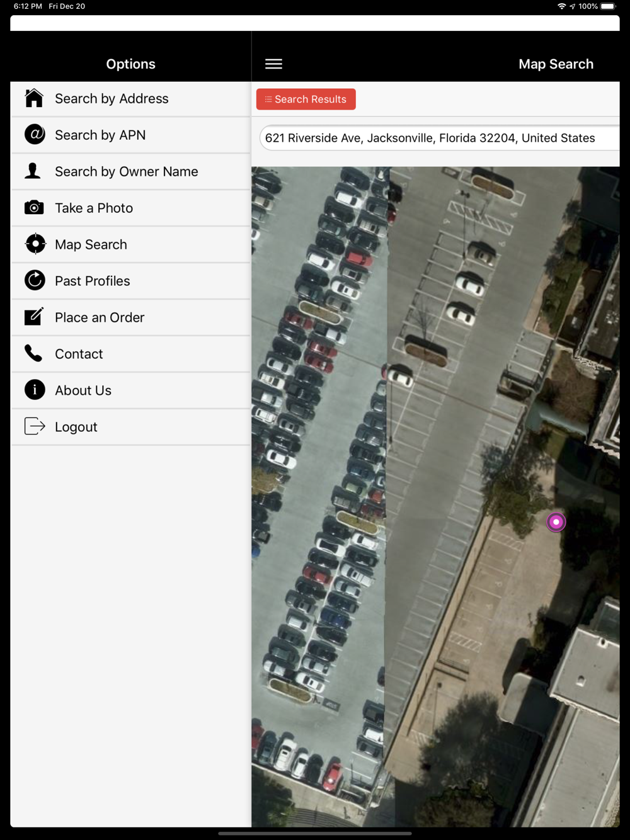This screenshot has width=630, height=840.
Task: Select Place an Order
Action: point(130,318)
